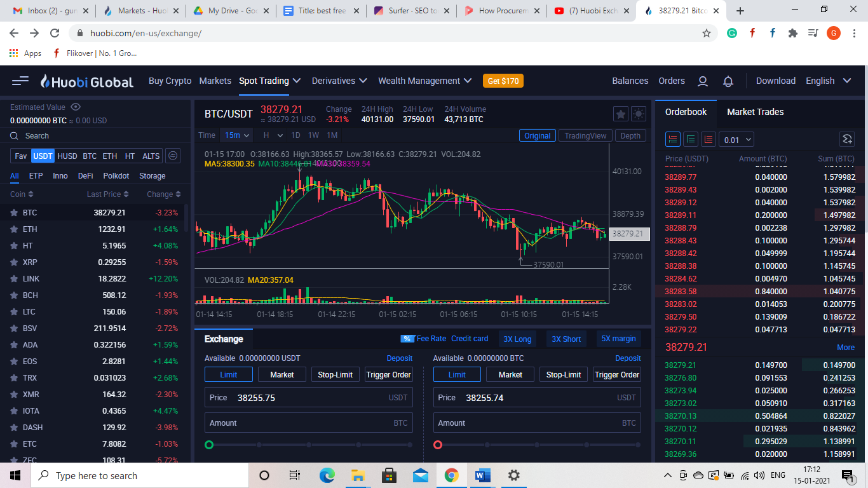Screen dimensions: 868x488
Task: Open Windows Start menu
Action: [15, 475]
